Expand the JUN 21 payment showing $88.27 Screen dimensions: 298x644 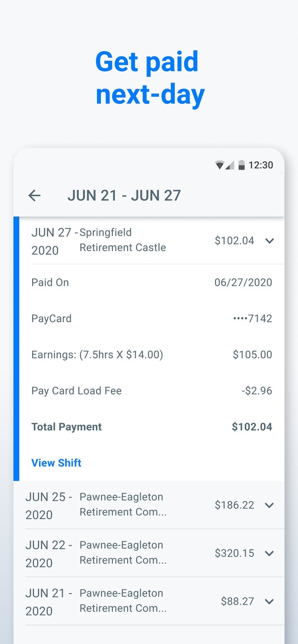(269, 601)
